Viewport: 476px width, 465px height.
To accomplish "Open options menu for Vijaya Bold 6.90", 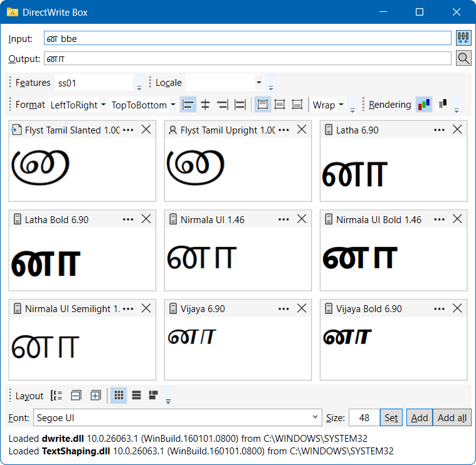I will (x=440, y=309).
